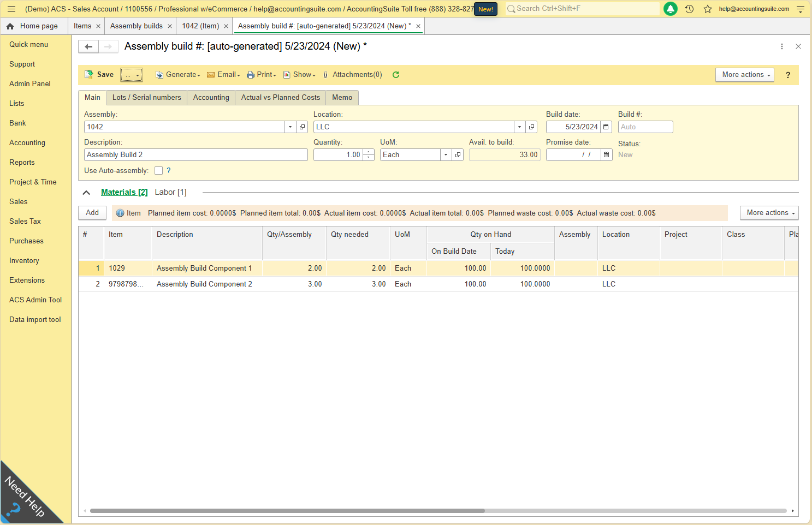The width and height of the screenshot is (812, 525).
Task: Open top-right settings lines icon
Action: click(801, 9)
